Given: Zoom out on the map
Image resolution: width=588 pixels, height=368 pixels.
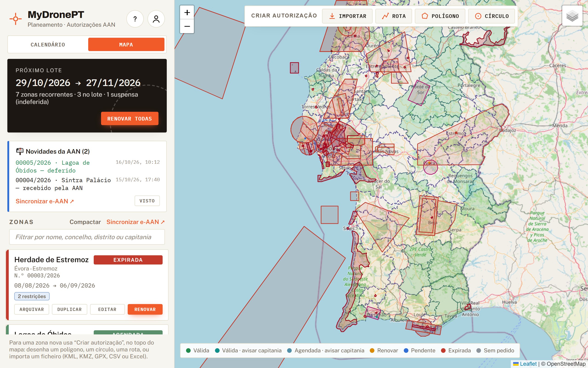Looking at the screenshot, I should [187, 26].
